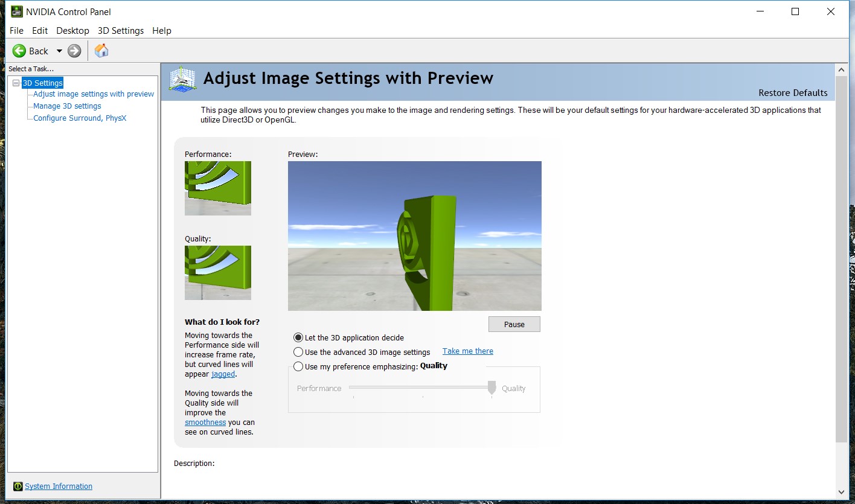
Task: Open the 3D Settings menu
Action: click(121, 31)
